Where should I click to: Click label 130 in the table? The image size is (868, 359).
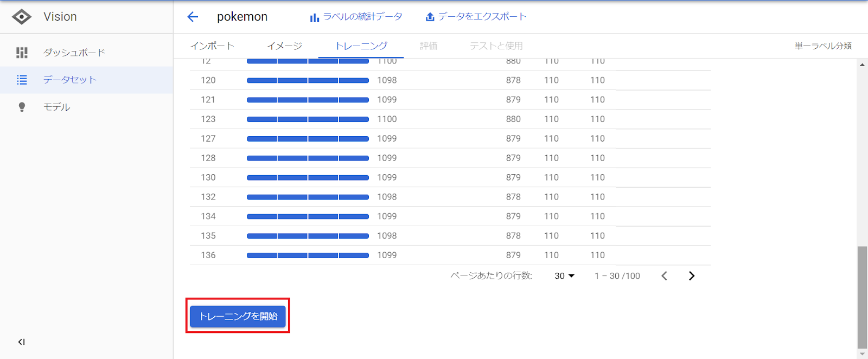click(208, 177)
